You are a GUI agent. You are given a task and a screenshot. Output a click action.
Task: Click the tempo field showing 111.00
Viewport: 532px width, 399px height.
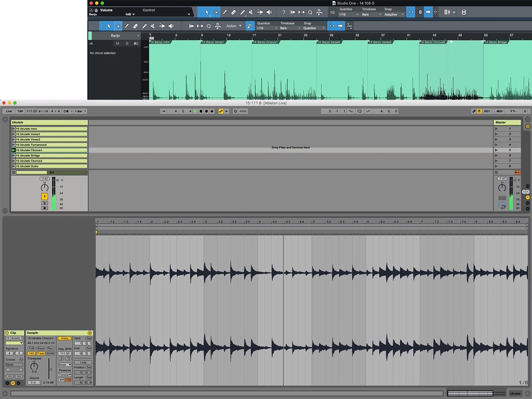(x=31, y=111)
